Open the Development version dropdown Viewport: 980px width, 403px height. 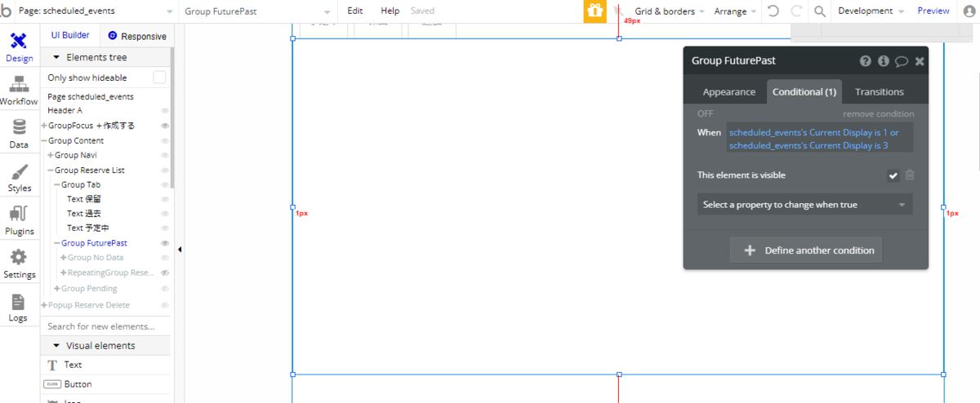[x=871, y=11]
